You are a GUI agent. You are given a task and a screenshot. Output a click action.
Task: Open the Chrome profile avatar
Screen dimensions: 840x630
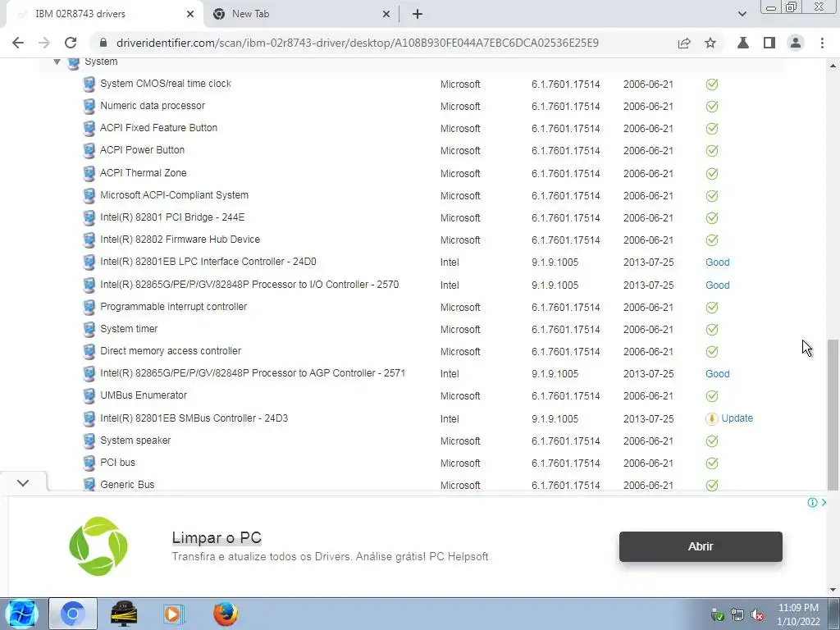[796, 43]
